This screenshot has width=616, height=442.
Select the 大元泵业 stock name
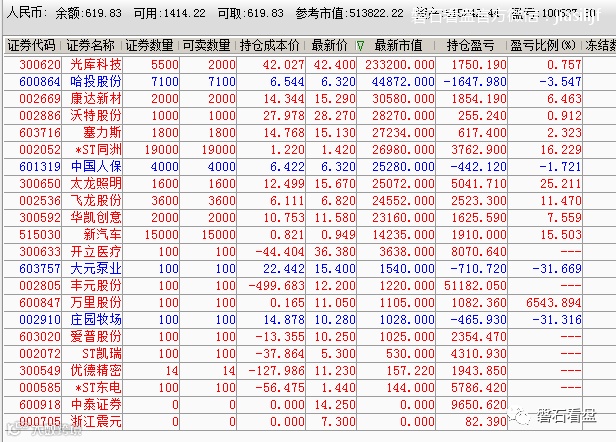pyautogui.click(x=96, y=269)
